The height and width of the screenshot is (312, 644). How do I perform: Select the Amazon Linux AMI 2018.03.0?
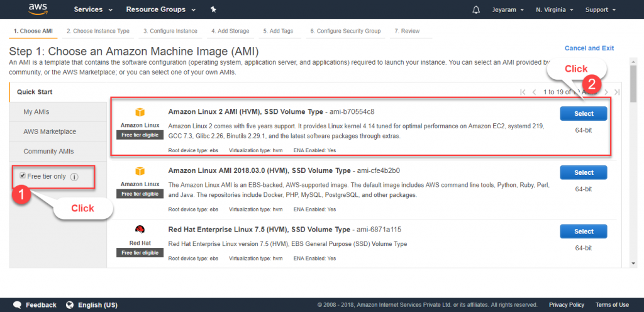584,172
